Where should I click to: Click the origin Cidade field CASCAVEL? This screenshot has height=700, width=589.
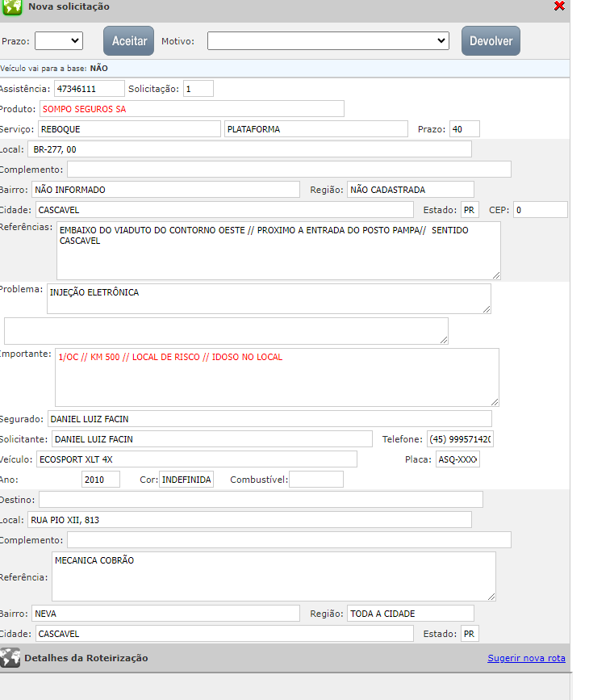(x=224, y=210)
